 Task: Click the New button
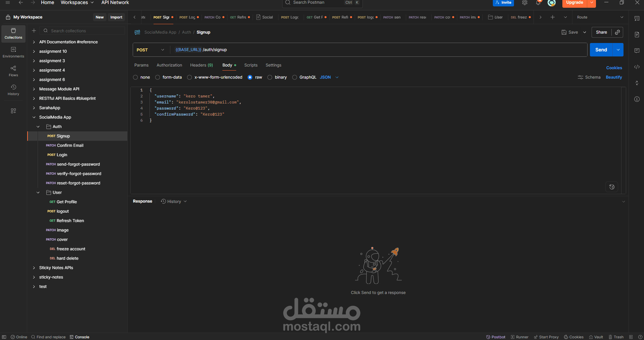tap(99, 17)
